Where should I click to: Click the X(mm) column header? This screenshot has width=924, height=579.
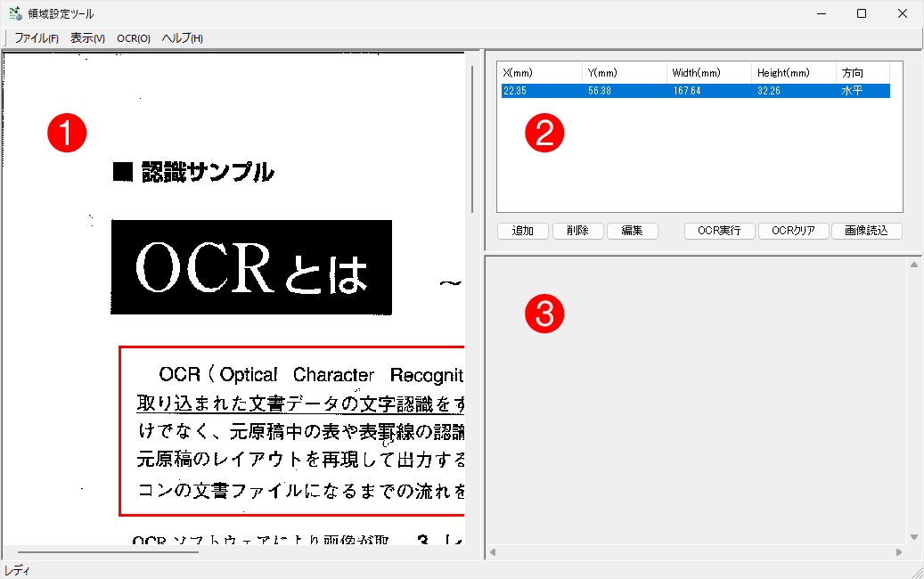(x=540, y=73)
